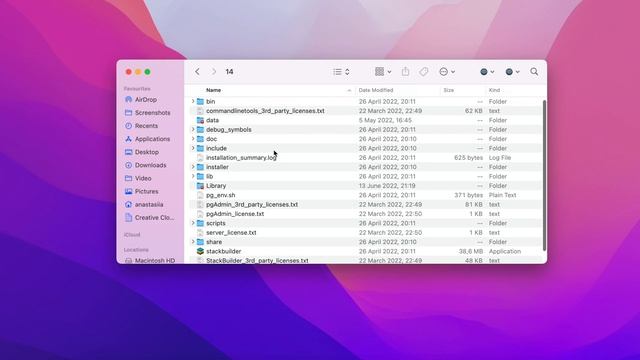Viewport: 640px width, 360px height.
Task: Select the stackbuilder application icon
Action: point(200,251)
